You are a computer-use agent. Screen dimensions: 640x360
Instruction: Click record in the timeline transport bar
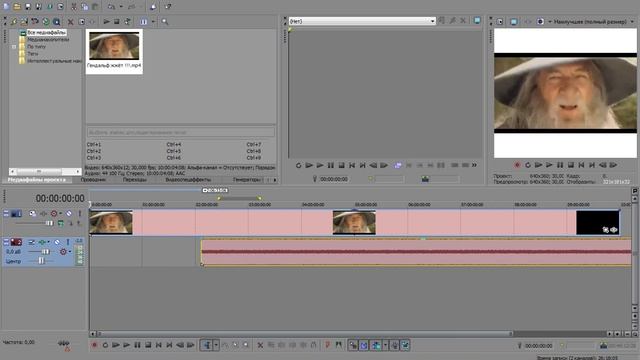(x=94, y=345)
